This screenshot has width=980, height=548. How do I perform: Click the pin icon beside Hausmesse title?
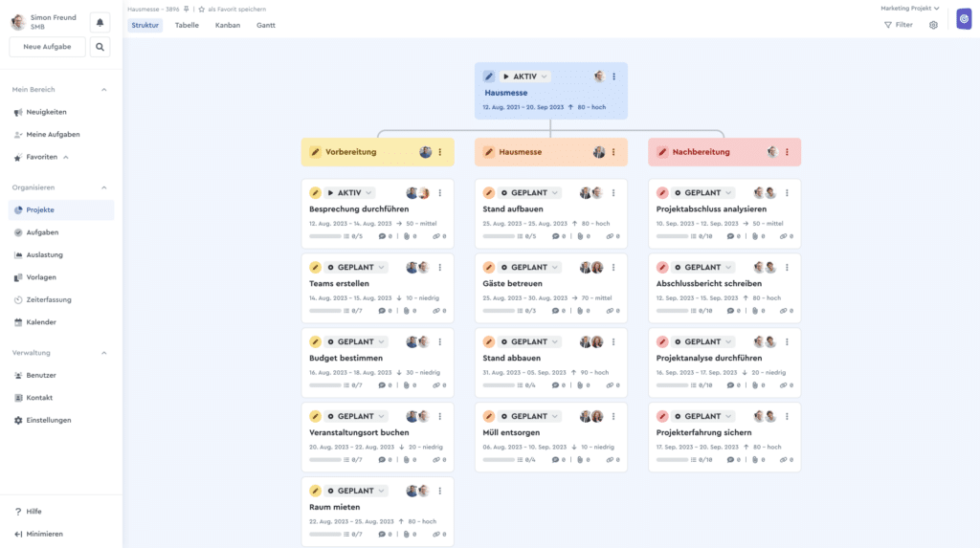[187, 9]
